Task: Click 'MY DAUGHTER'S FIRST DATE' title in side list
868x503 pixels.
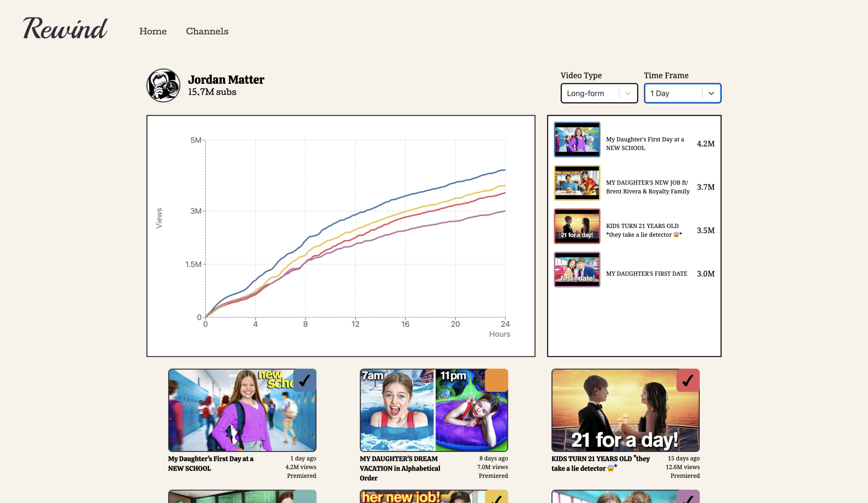Action: pyautogui.click(x=646, y=274)
